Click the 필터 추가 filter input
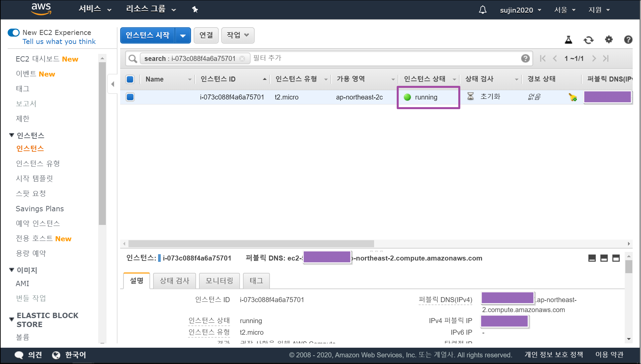641x364 pixels. click(x=386, y=58)
